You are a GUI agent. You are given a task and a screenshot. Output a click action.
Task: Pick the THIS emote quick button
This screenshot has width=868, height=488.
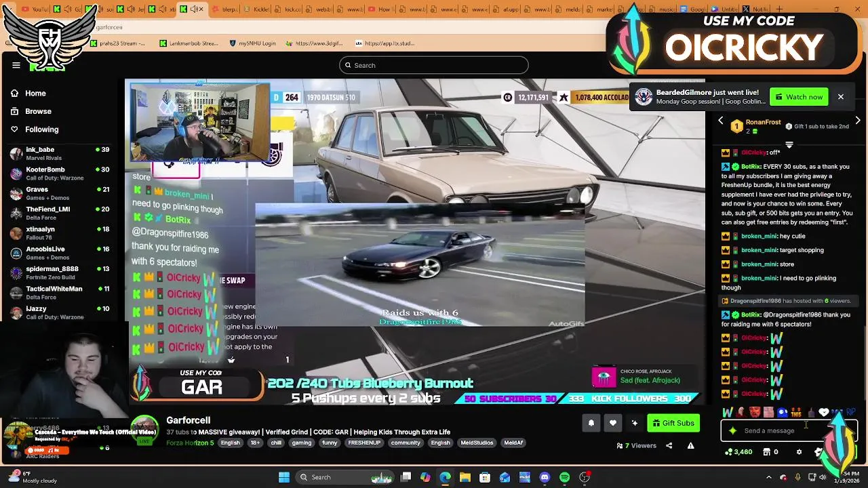point(796,412)
